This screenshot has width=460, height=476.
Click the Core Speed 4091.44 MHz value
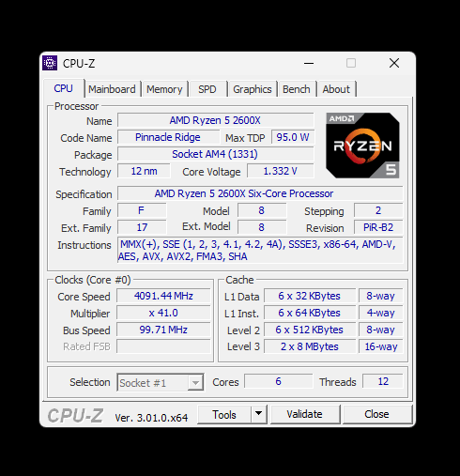pyautogui.click(x=163, y=296)
